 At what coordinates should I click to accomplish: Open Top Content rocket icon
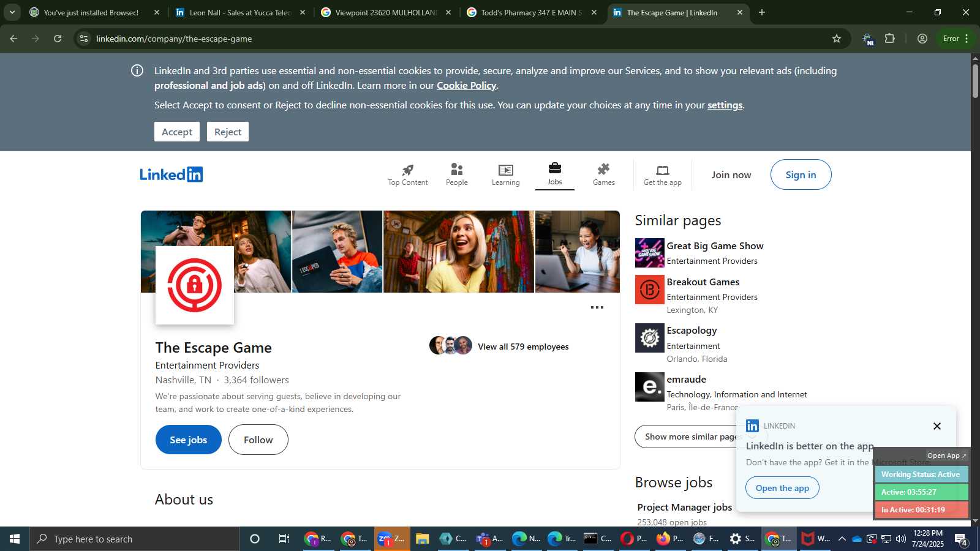click(x=408, y=170)
